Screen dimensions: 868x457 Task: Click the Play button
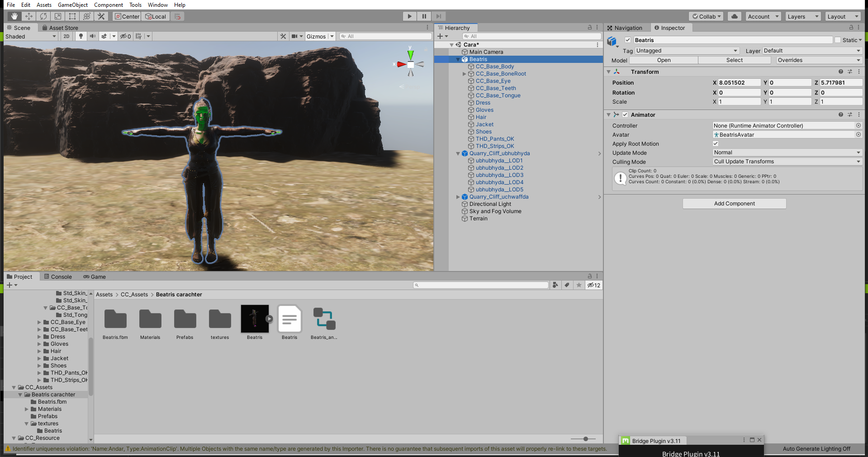(409, 16)
